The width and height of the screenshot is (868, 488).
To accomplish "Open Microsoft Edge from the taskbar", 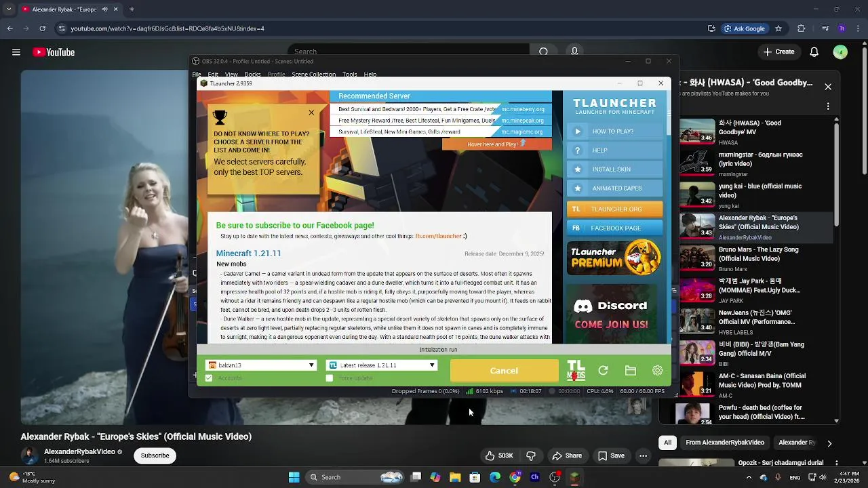I will point(495,477).
